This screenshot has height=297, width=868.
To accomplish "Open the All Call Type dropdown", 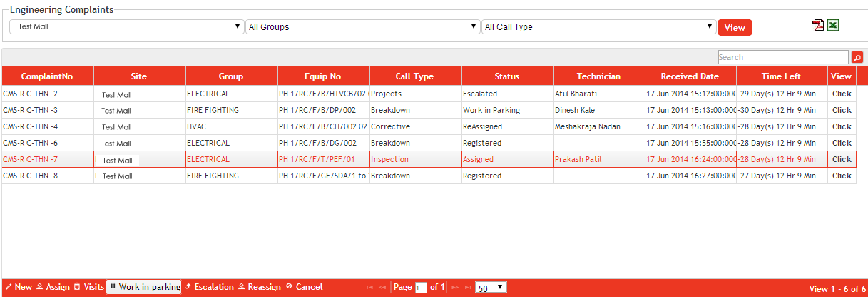I will 598,26.
